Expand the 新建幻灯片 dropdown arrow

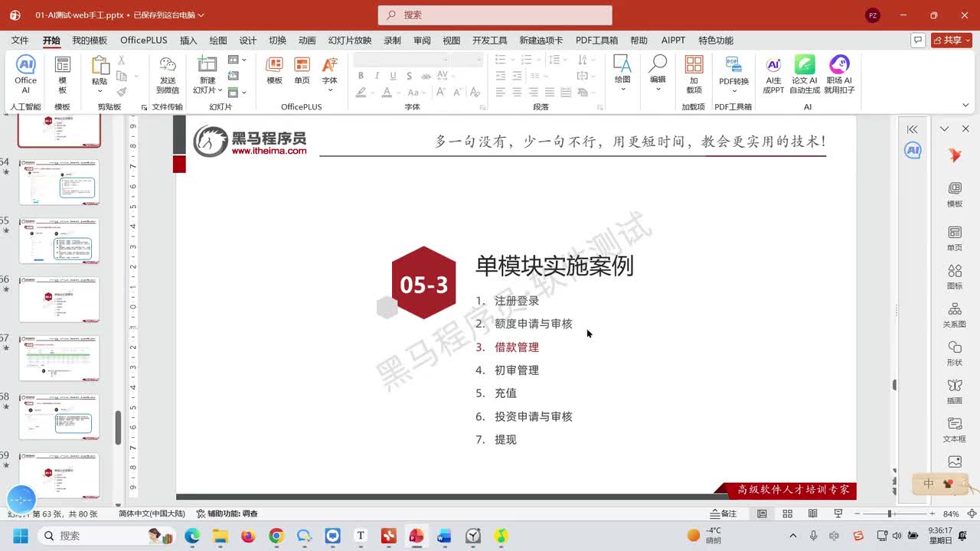pos(220,90)
